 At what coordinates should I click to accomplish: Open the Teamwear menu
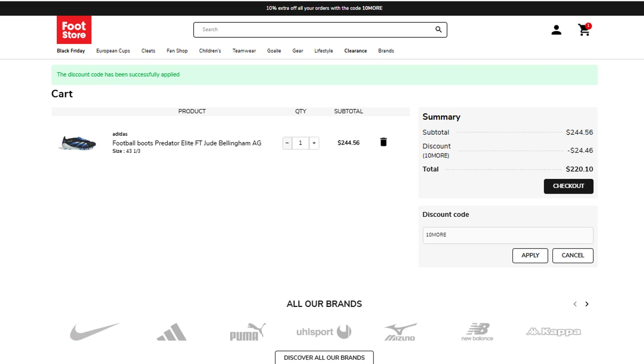[244, 51]
